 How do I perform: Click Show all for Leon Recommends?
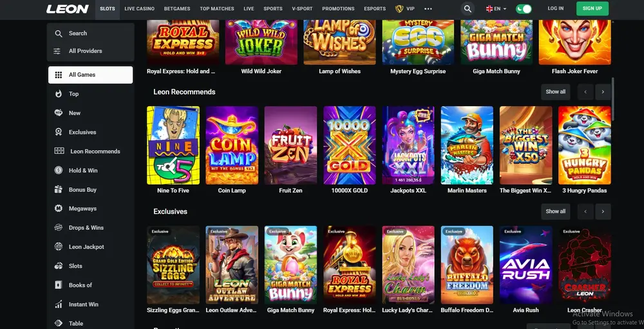(555, 92)
